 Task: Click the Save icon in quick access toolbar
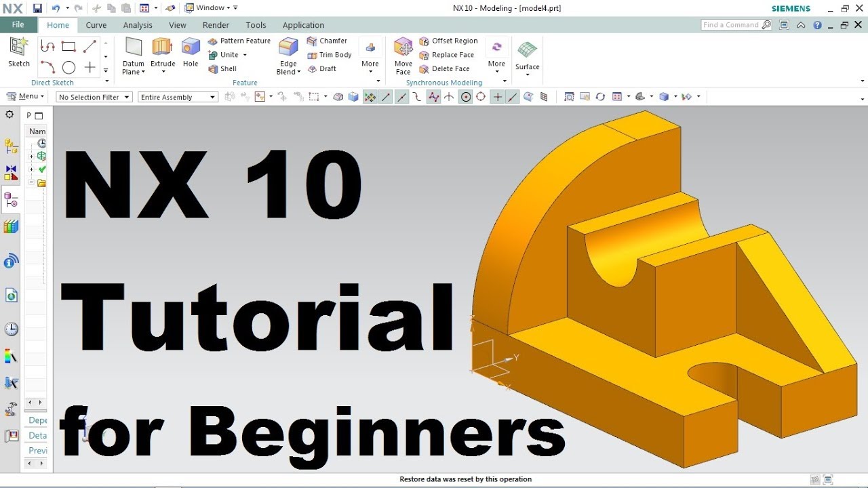pos(37,8)
